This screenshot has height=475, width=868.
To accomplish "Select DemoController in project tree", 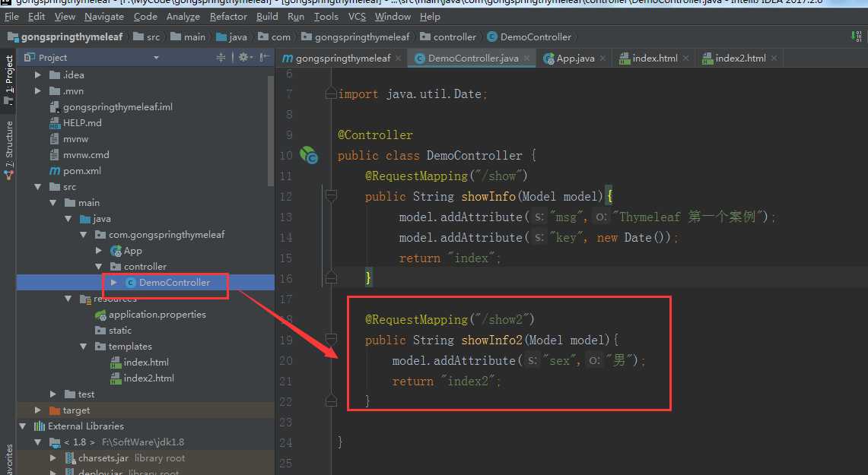I will pyautogui.click(x=174, y=283).
